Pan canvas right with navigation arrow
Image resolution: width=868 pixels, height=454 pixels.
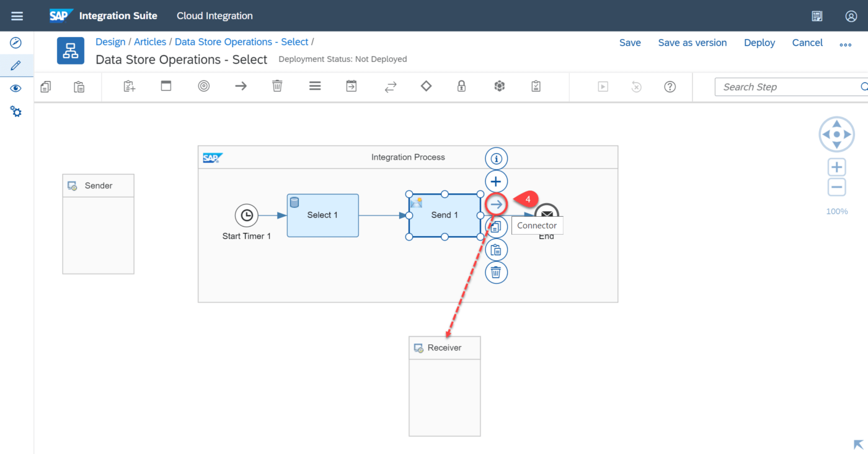coord(848,134)
